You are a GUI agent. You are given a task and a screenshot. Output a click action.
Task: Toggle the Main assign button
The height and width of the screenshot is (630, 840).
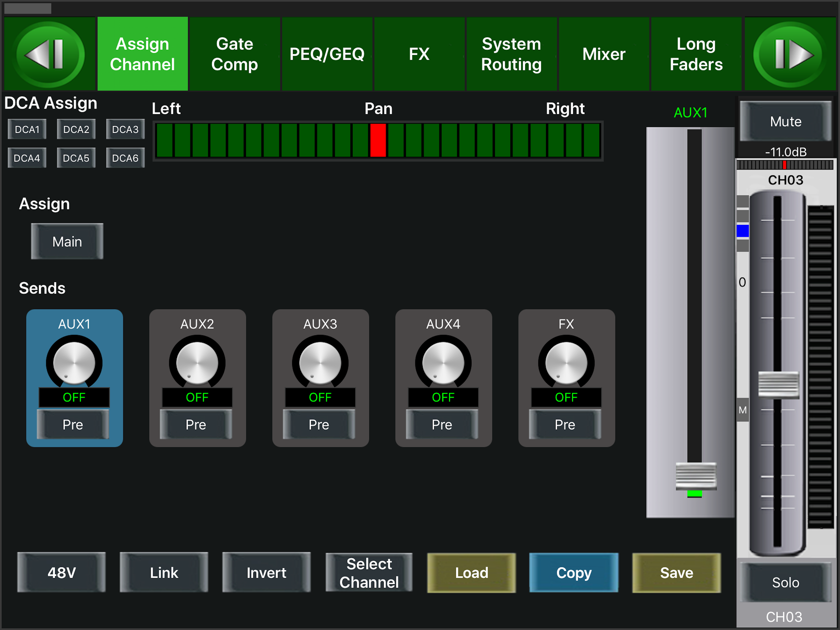[67, 241]
